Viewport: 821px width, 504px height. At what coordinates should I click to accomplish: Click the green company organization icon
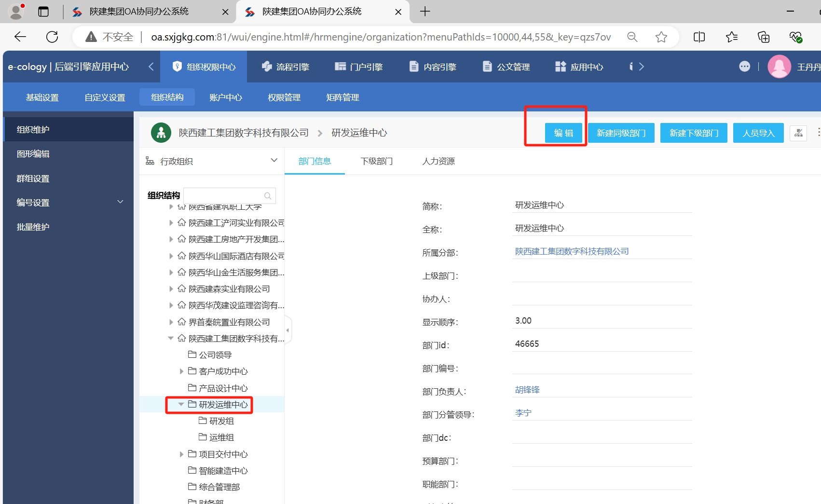161,133
